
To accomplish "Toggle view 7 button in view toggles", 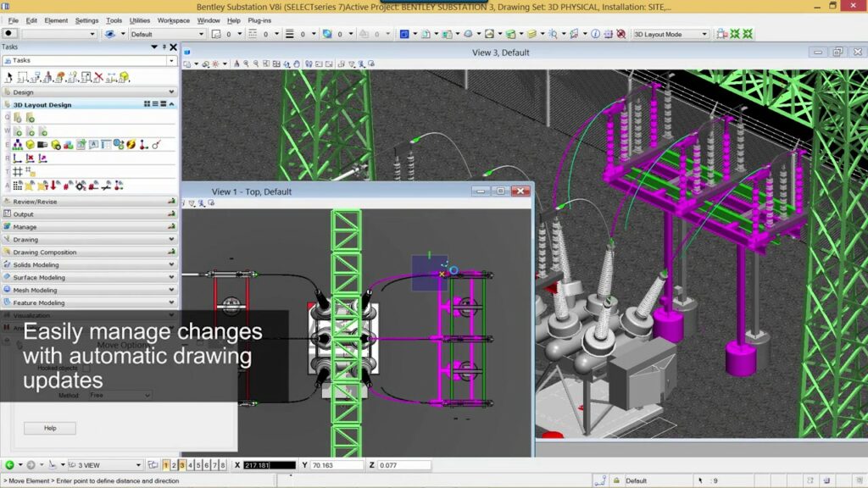I will (x=214, y=465).
